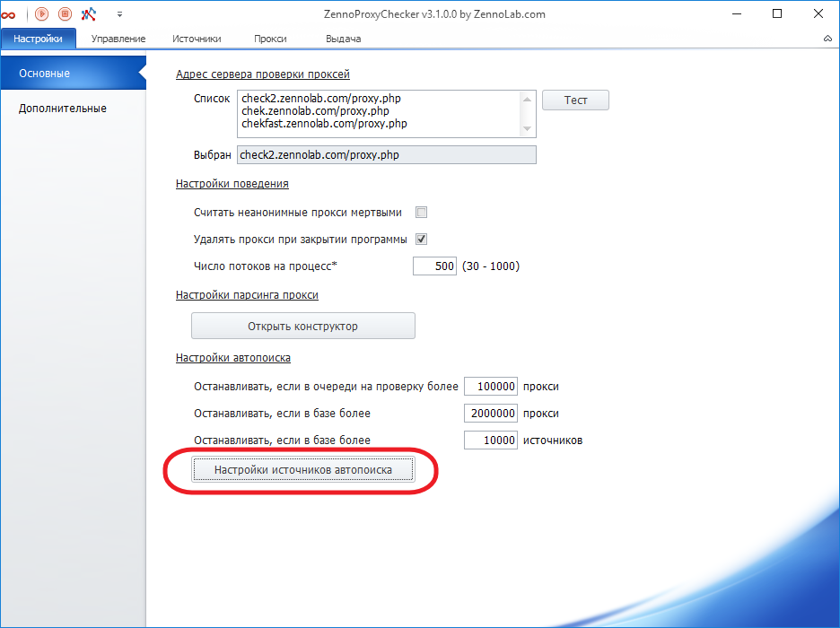This screenshot has width=840, height=628.
Task: Click Настройки поведения heading
Action: click(232, 184)
